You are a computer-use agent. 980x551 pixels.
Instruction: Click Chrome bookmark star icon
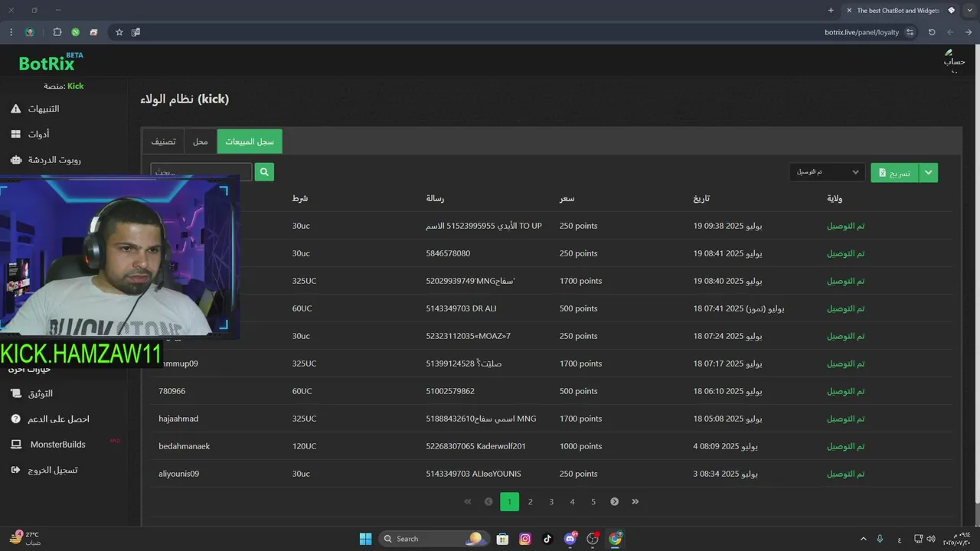pos(119,32)
